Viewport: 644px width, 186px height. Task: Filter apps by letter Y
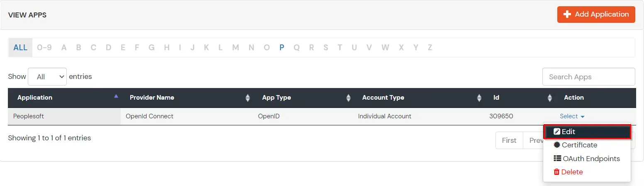416,47
